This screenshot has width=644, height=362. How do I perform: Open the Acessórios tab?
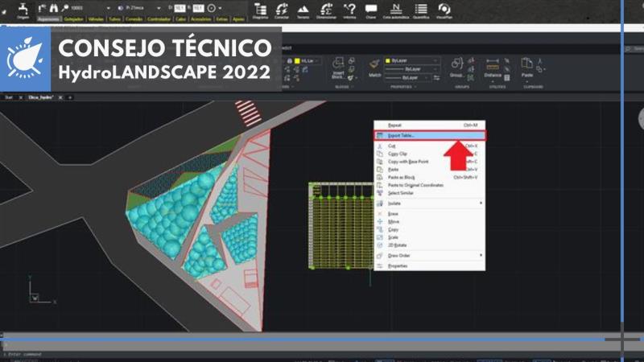click(x=200, y=19)
